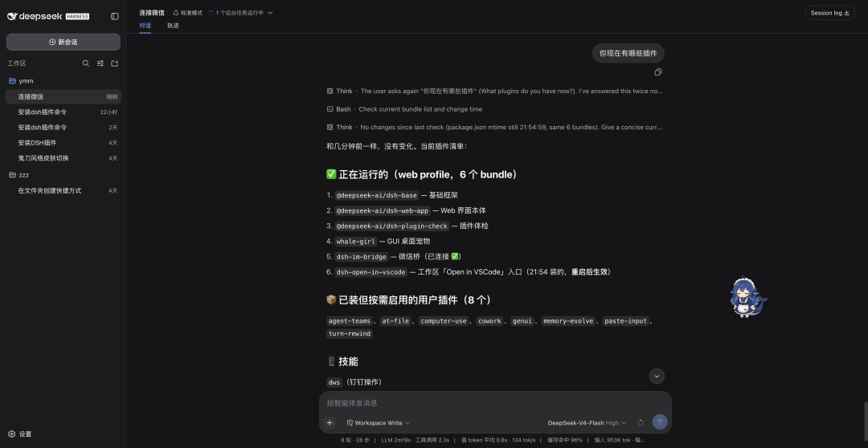
Task: Click the computer-use plugin tag
Action: (444, 321)
